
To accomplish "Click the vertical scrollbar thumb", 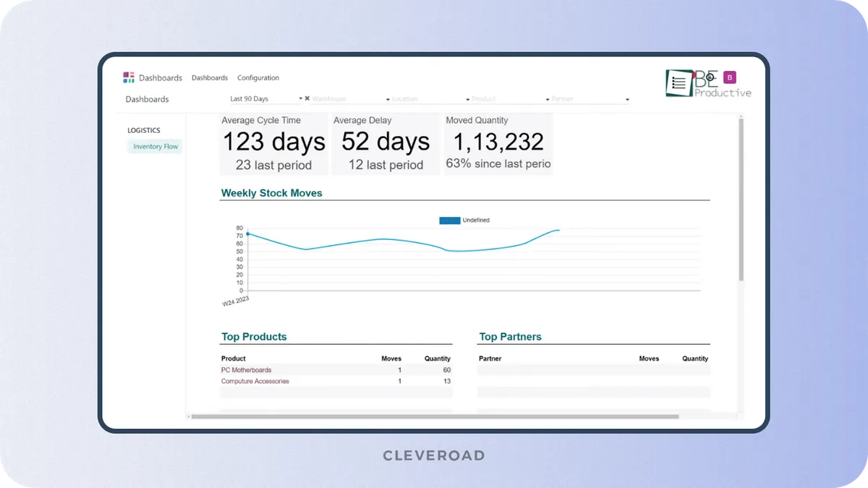I will [x=741, y=200].
